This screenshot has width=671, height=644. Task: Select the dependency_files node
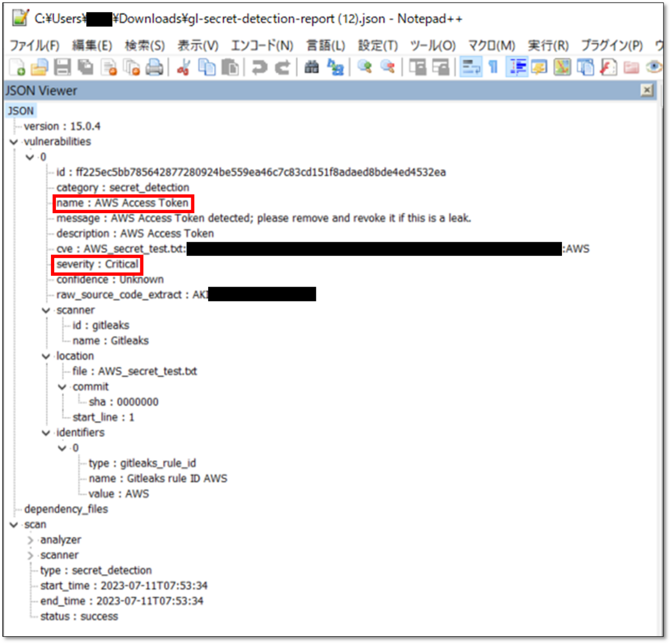click(x=66, y=509)
